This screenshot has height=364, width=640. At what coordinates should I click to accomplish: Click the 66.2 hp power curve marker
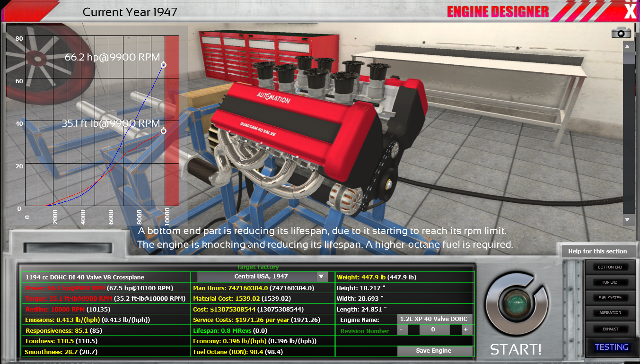click(164, 64)
